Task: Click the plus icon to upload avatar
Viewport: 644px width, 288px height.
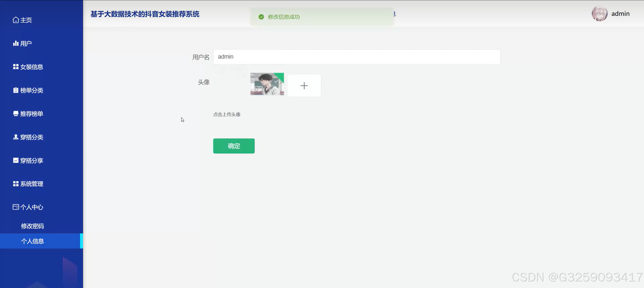Action: (304, 86)
